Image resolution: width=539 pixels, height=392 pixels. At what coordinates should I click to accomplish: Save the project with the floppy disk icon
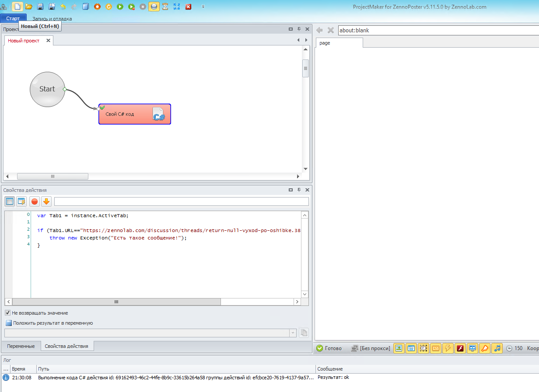pyautogui.click(x=40, y=7)
